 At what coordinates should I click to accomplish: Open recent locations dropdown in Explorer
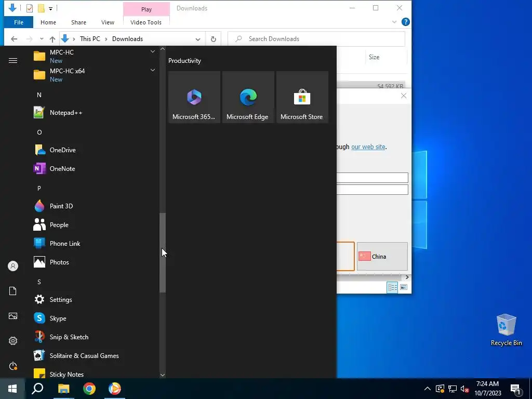tap(42, 38)
